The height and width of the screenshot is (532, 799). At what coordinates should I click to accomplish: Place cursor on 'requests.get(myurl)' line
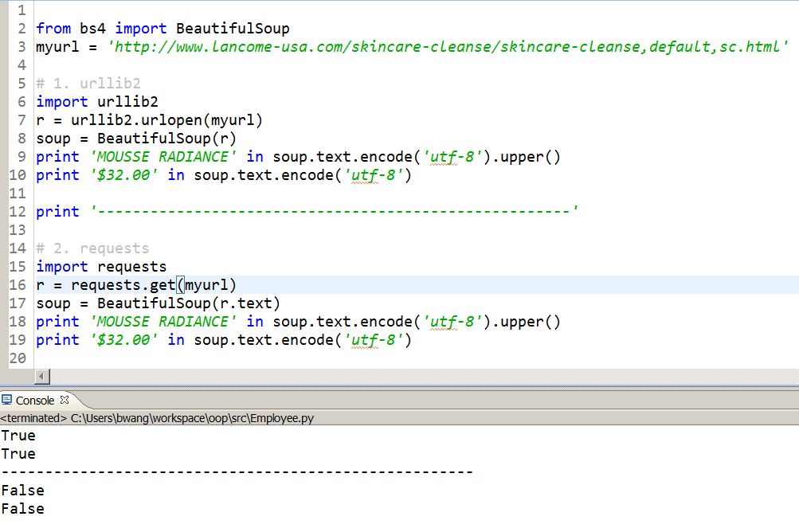click(x=137, y=285)
